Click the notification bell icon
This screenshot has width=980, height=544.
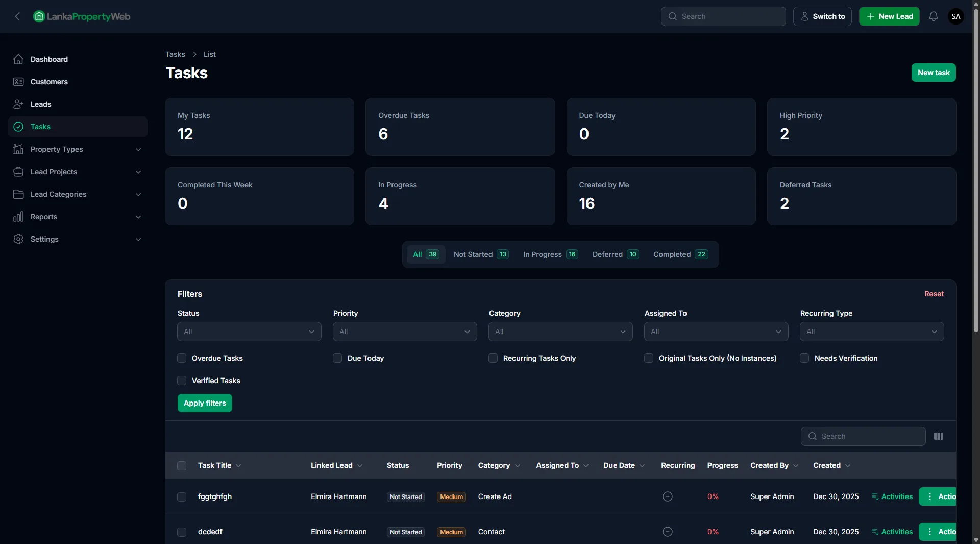(933, 16)
